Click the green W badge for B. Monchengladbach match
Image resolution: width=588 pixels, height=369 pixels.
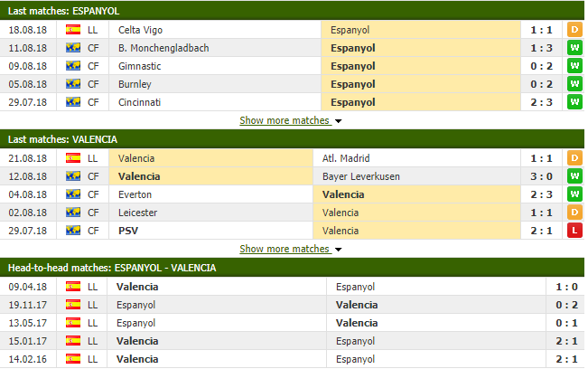click(574, 48)
